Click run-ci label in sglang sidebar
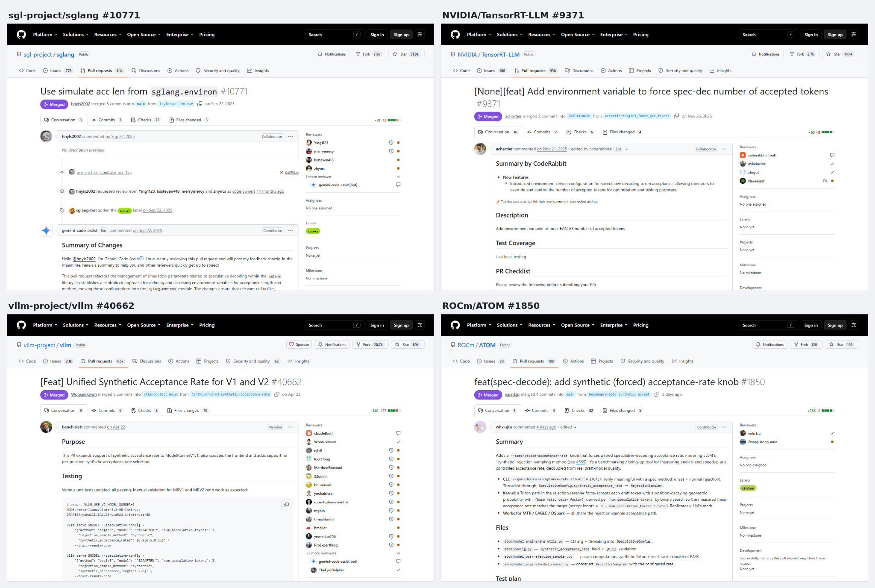Viewport: 875px width, 588px height. click(x=313, y=231)
